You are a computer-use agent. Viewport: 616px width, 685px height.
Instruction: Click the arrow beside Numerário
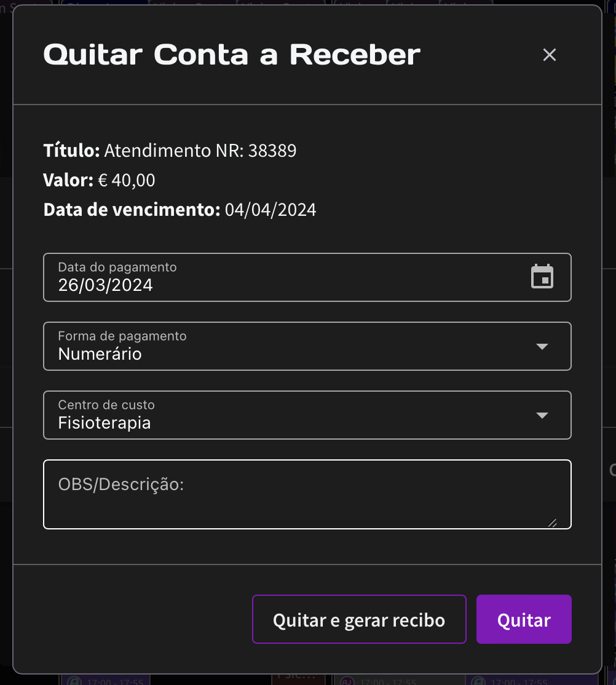pos(542,346)
